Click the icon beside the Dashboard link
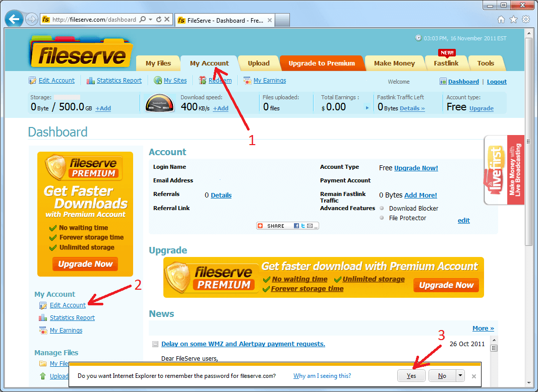The image size is (538, 392). 443,81
